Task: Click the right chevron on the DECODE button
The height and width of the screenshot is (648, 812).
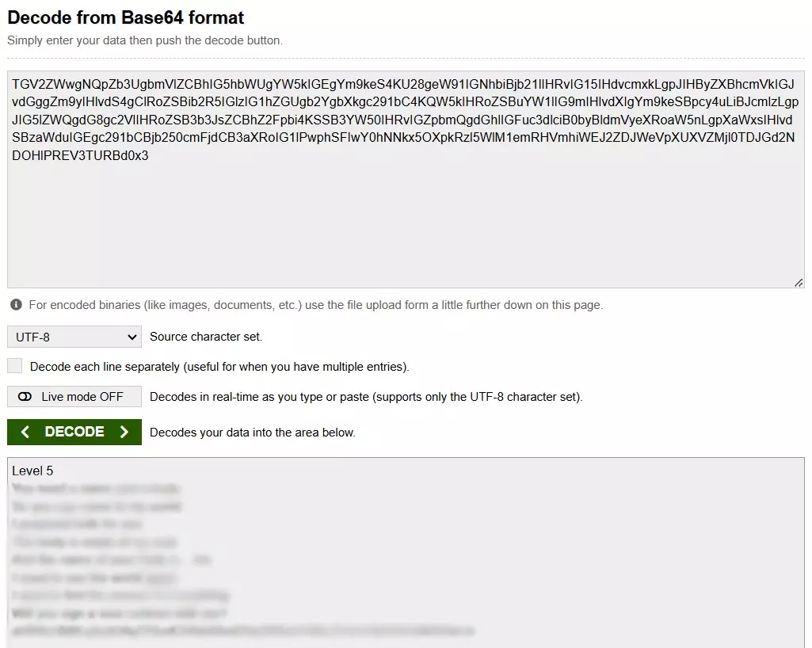Action: pos(124,432)
